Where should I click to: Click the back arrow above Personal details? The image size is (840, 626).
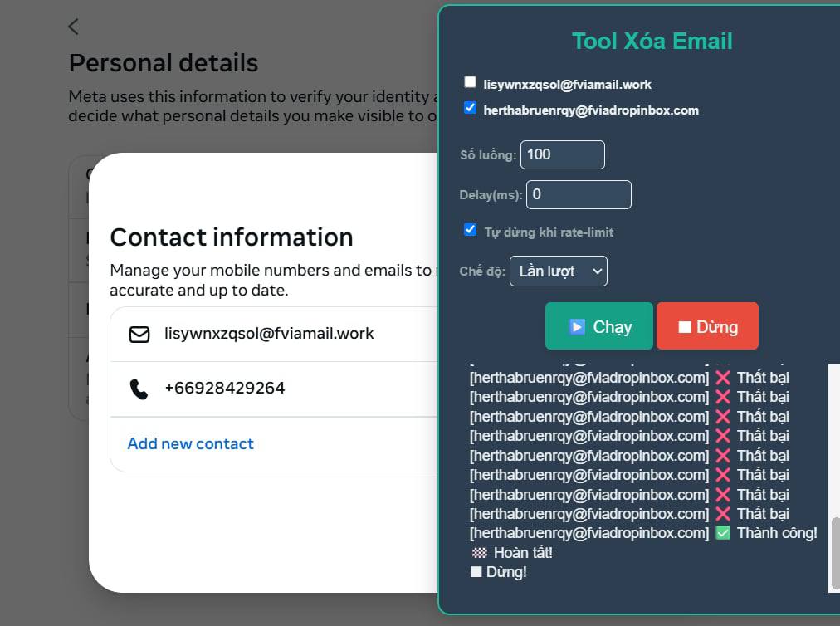click(x=73, y=27)
